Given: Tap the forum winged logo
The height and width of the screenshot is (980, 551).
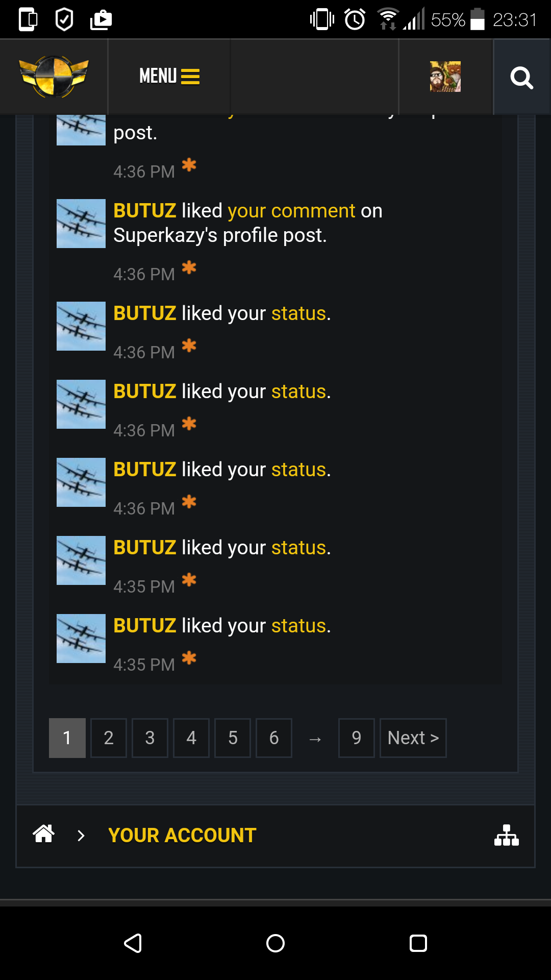Looking at the screenshot, I should click(x=54, y=77).
